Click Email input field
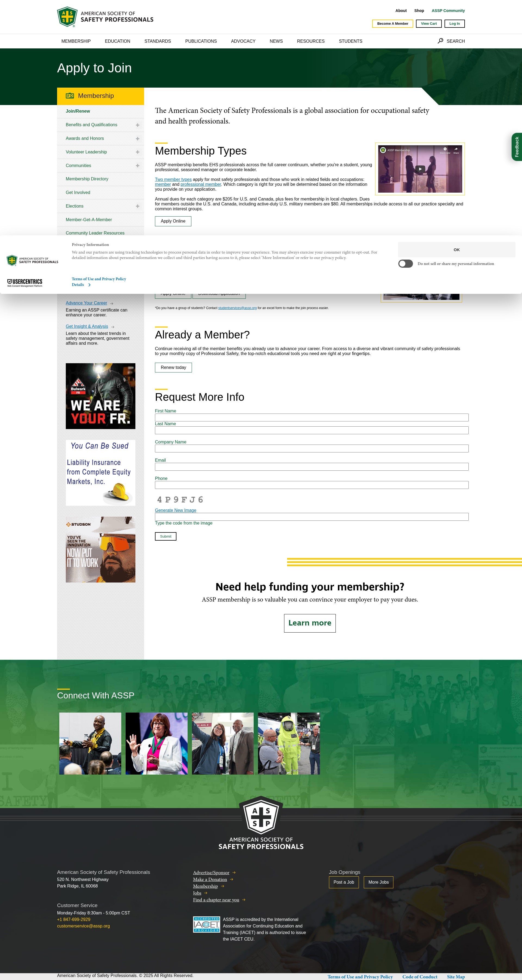522x980 pixels. click(x=312, y=467)
